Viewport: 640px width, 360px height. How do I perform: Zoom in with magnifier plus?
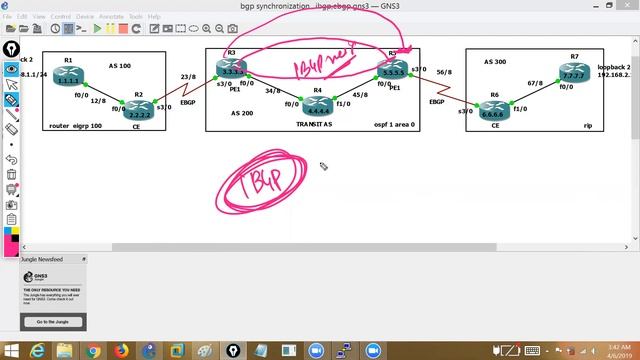coord(207,29)
